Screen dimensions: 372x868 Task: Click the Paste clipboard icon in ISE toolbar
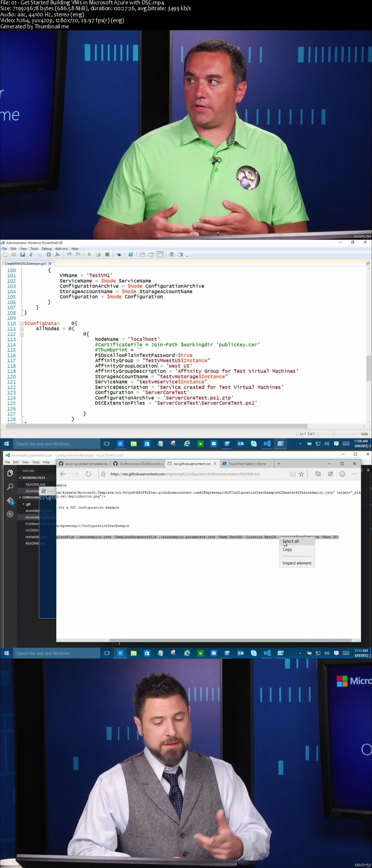(x=49, y=255)
